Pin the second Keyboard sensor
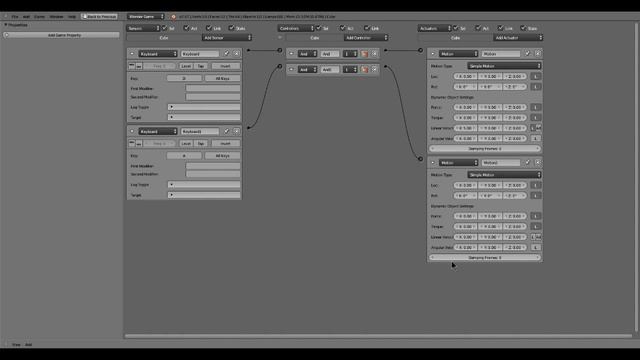The width and height of the screenshot is (640, 360). tap(227, 131)
